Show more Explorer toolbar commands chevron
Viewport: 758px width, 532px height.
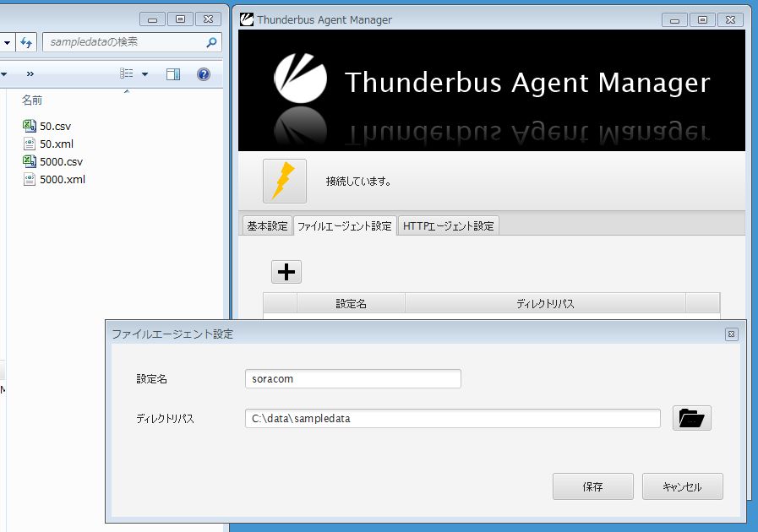coord(30,74)
